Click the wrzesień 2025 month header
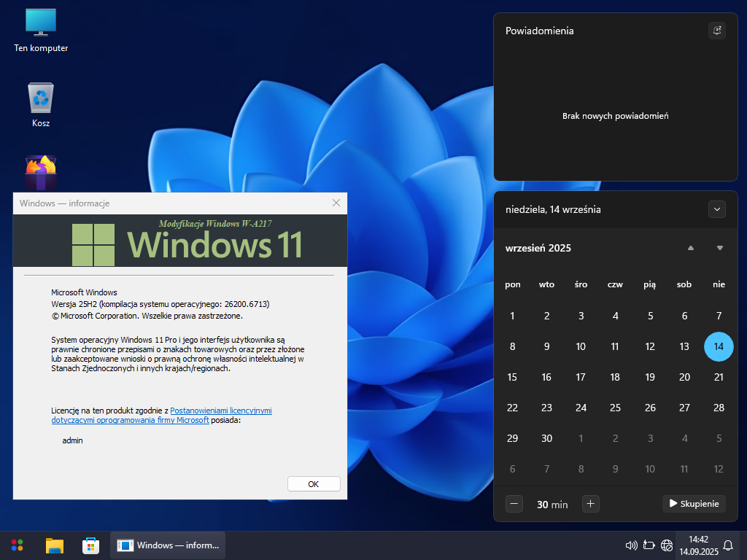This screenshot has height=560, width=747. click(538, 248)
